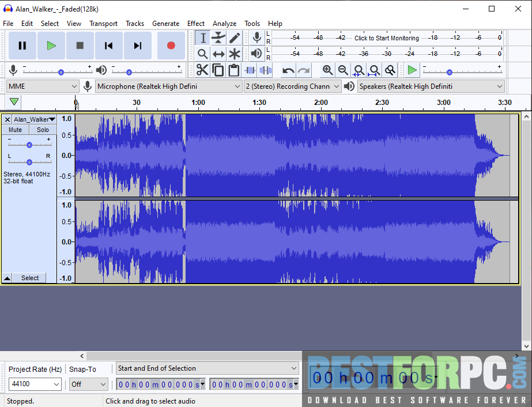Viewport: 532px width, 407px height.
Task: Select the Multi-Tool asterisk icon
Action: tap(235, 54)
